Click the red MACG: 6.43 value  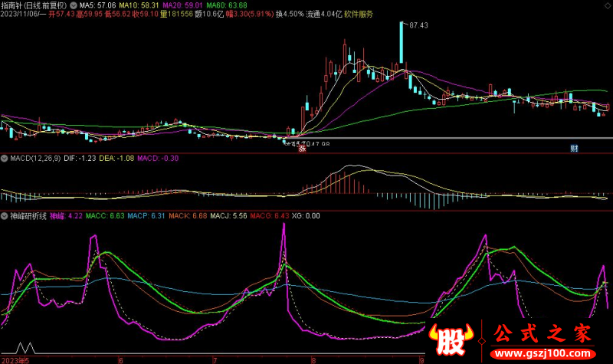[x=270, y=216]
